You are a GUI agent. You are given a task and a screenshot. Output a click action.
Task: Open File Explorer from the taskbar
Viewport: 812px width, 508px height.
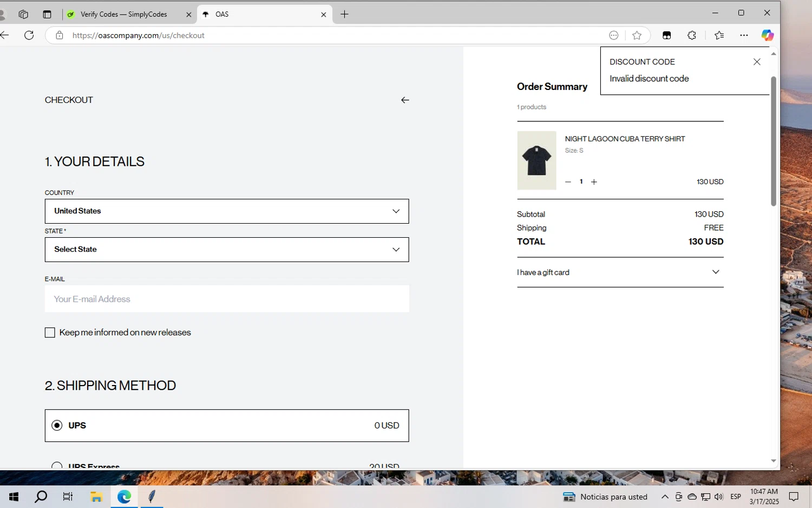click(96, 497)
